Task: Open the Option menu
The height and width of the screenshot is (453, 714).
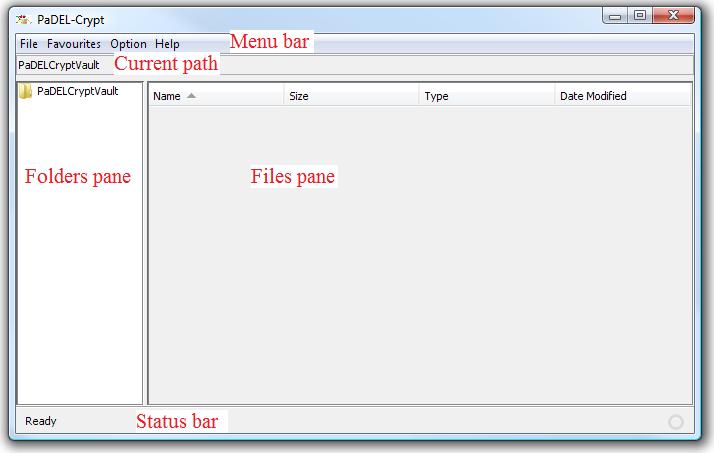Action: (x=128, y=44)
